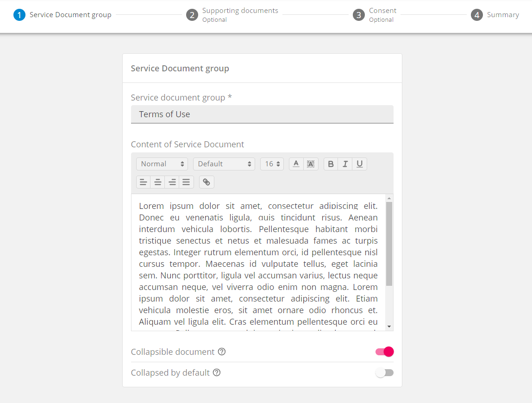Image resolution: width=532 pixels, height=403 pixels.
Task: Open the text color picker
Action: coord(296,164)
